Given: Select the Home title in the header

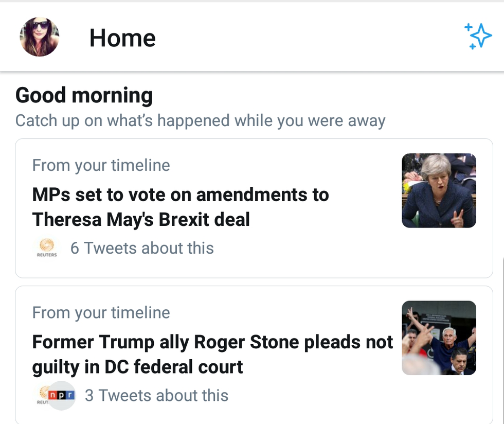Looking at the screenshot, I should (122, 38).
